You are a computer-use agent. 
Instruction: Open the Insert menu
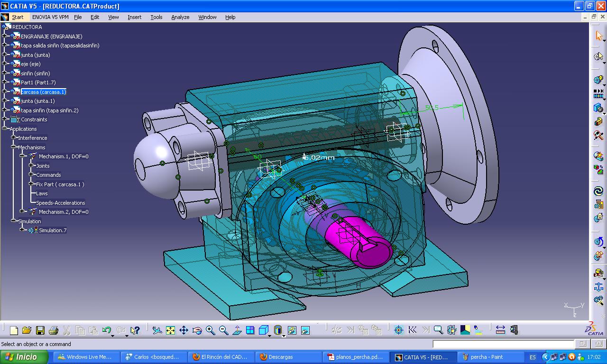(134, 17)
